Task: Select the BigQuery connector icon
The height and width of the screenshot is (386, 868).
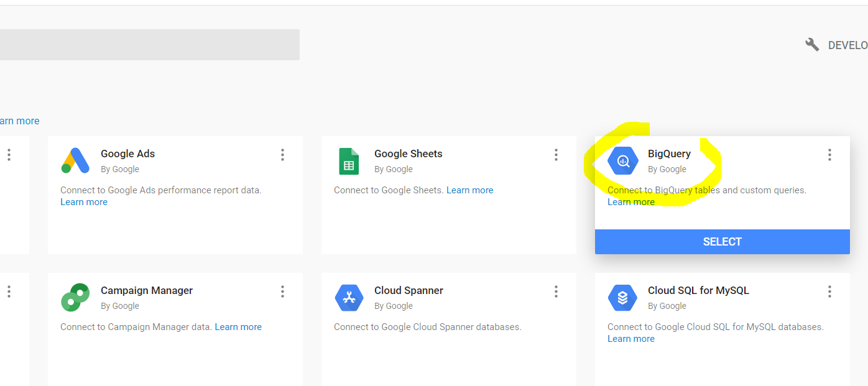Action: click(622, 160)
